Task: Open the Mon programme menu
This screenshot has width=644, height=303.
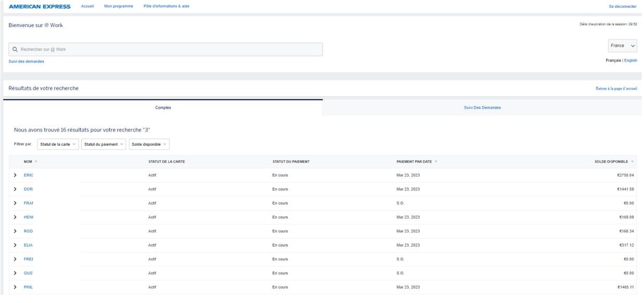Action: tap(119, 6)
